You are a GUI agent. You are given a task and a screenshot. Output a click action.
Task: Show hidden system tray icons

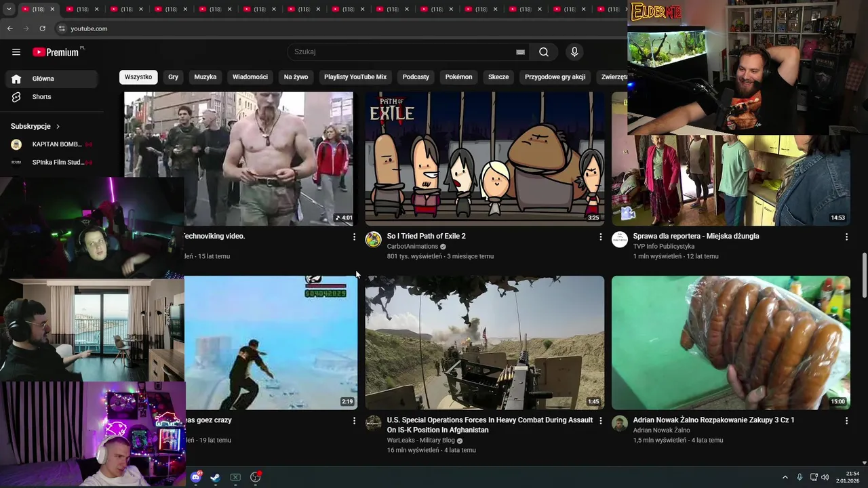785,477
